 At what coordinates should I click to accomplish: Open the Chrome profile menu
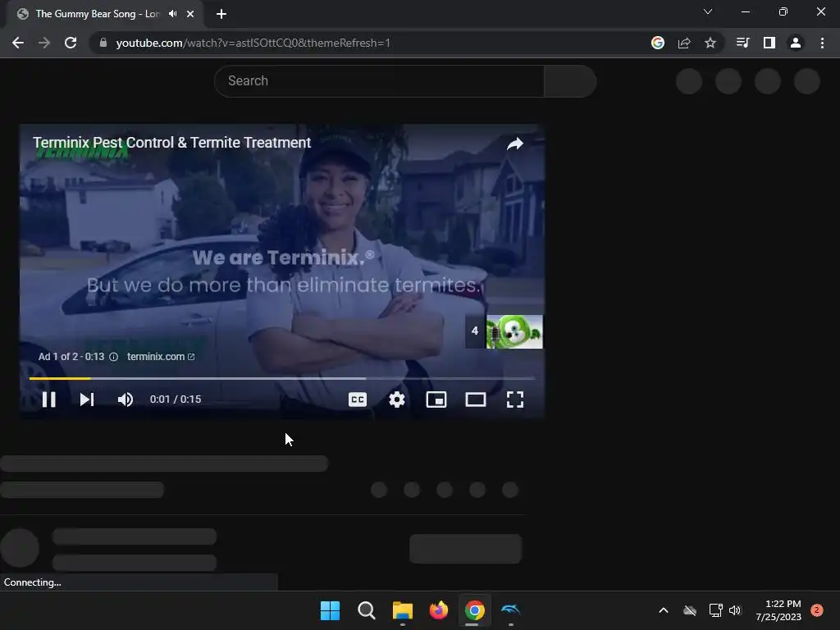pos(796,43)
